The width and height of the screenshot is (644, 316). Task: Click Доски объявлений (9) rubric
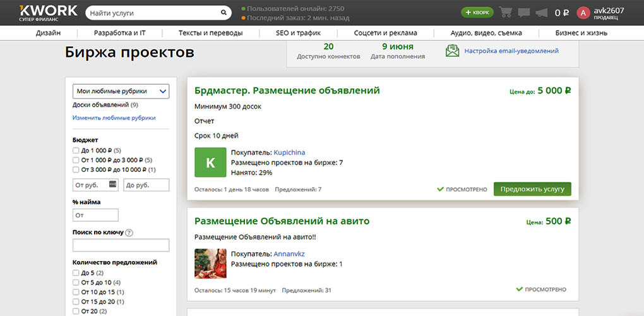[105, 105]
